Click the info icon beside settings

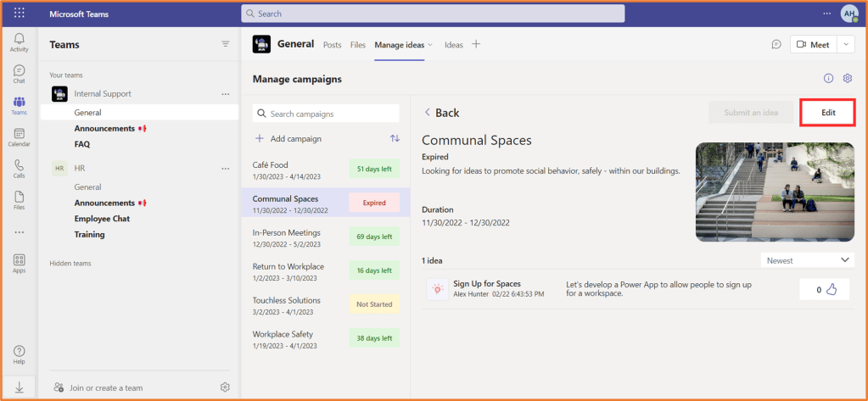pyautogui.click(x=829, y=79)
